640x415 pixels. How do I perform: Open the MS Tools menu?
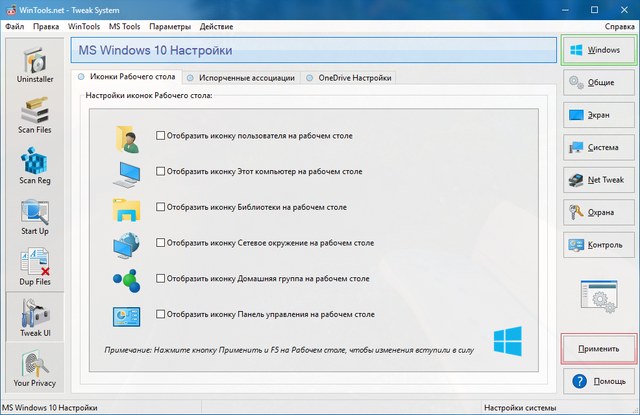(123, 25)
